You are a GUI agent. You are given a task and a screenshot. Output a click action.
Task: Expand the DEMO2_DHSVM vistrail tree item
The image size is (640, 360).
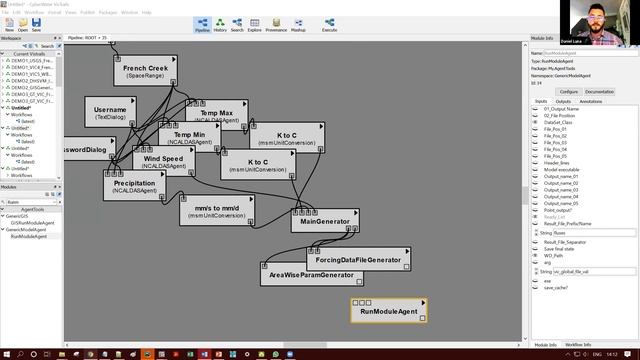tap(3, 81)
